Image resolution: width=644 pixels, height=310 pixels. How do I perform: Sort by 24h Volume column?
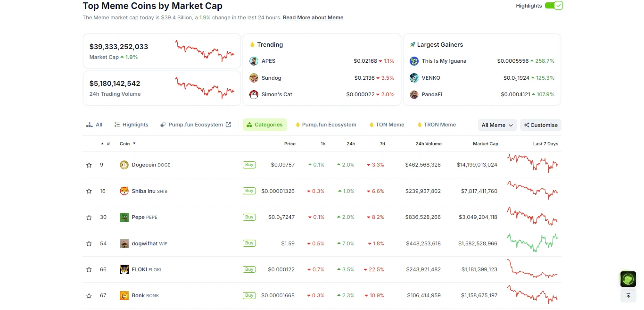coord(429,143)
